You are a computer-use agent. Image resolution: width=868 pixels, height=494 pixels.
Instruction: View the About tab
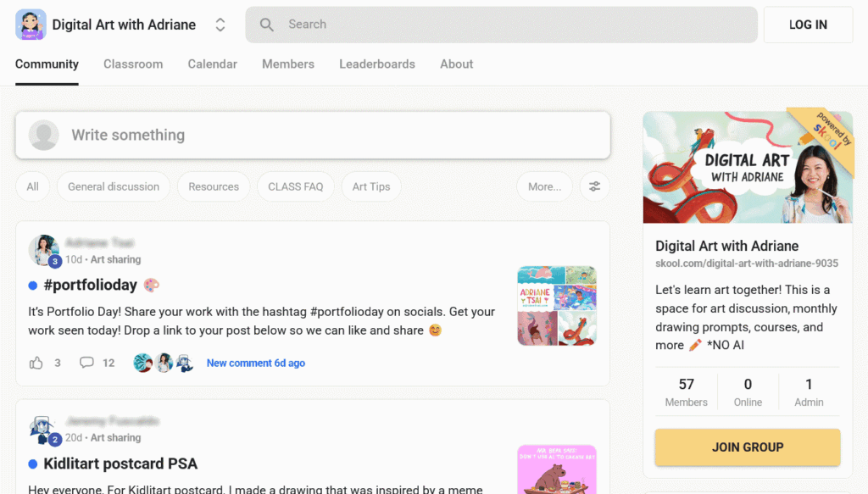457,64
